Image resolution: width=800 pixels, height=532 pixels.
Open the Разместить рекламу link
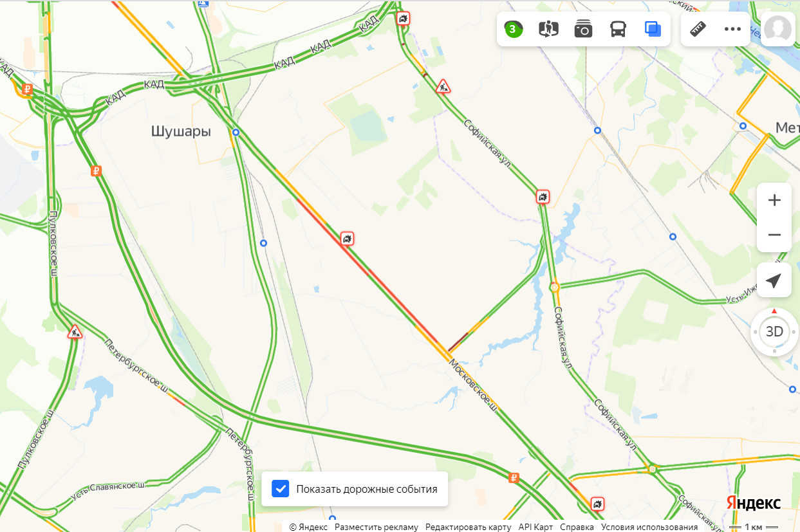point(377,527)
